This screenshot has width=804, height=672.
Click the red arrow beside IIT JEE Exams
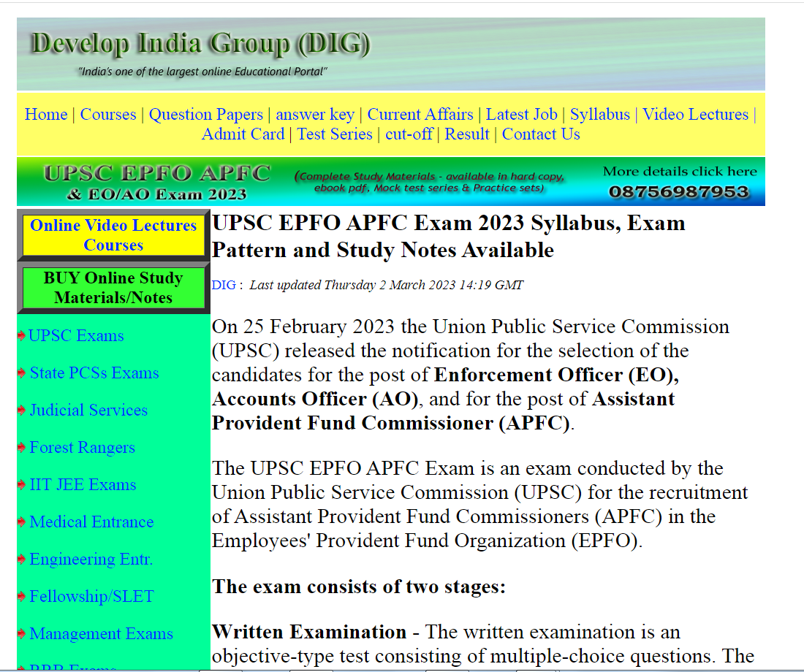click(21, 485)
